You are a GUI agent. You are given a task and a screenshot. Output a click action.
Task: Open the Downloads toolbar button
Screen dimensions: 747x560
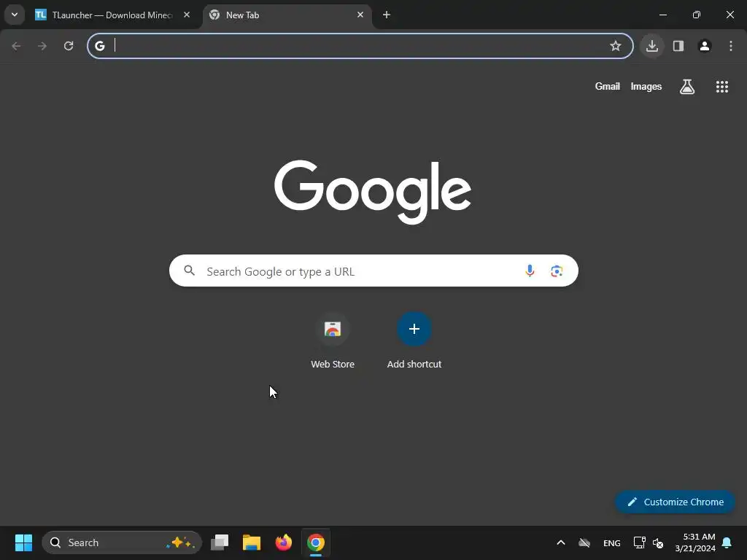click(652, 46)
